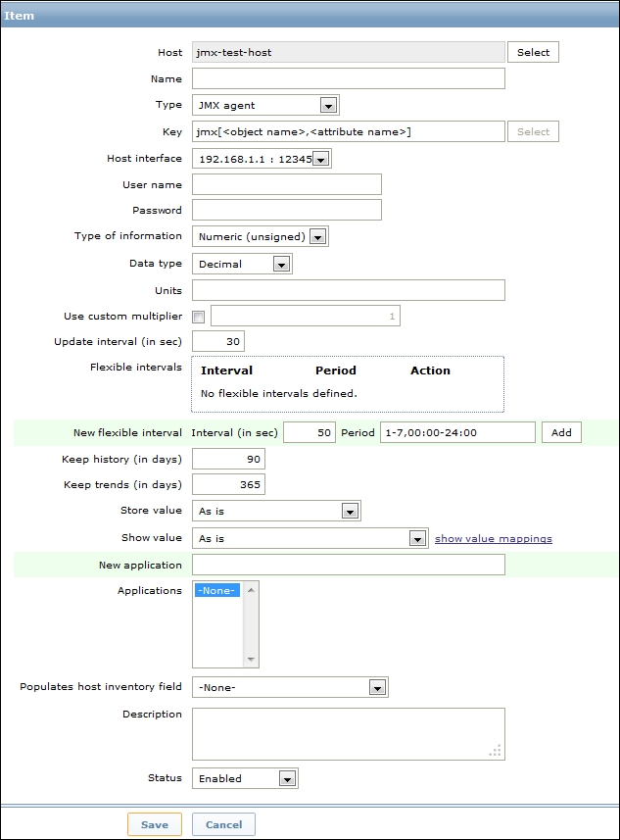
Task: Focus the Key input field
Action: pyautogui.click(x=348, y=131)
